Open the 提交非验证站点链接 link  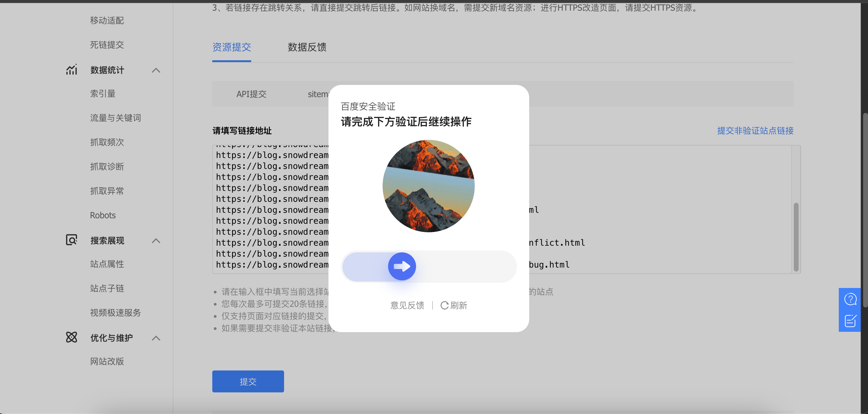coord(755,131)
